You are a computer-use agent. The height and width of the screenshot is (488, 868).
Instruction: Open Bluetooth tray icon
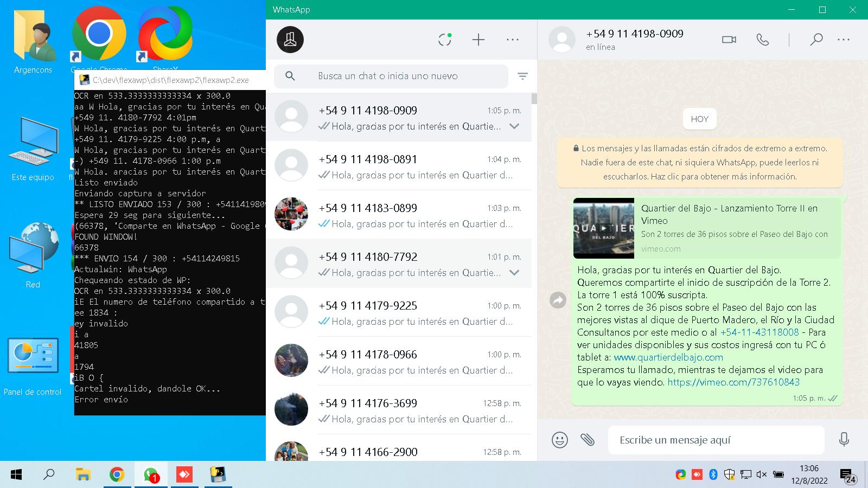(x=713, y=474)
